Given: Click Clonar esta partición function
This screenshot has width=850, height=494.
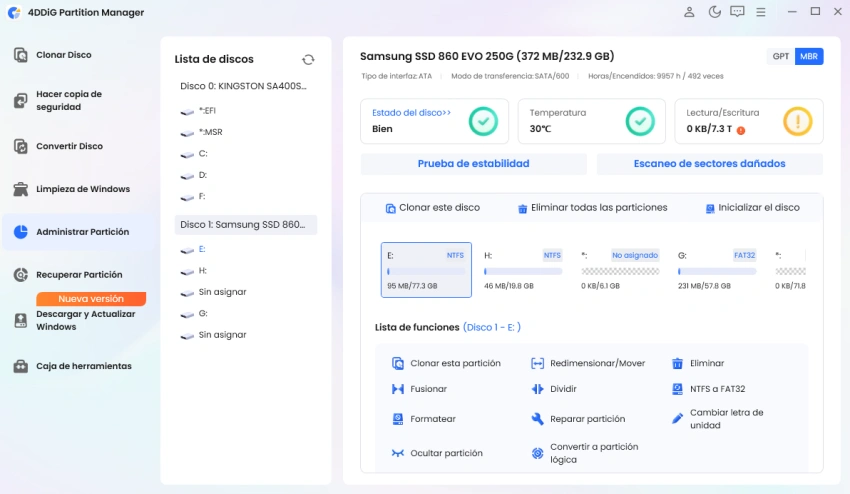Looking at the screenshot, I should tap(446, 363).
